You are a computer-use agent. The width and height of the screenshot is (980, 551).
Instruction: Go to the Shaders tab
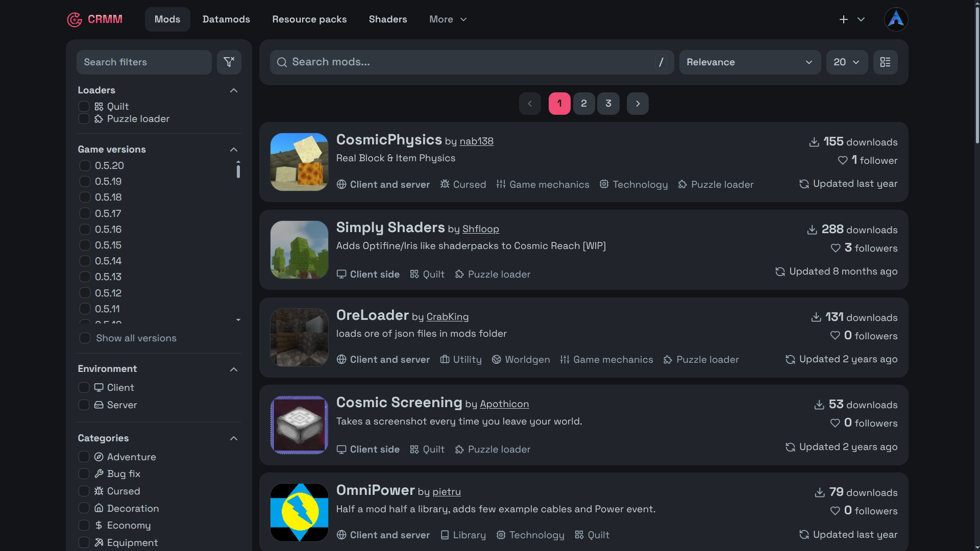click(388, 19)
